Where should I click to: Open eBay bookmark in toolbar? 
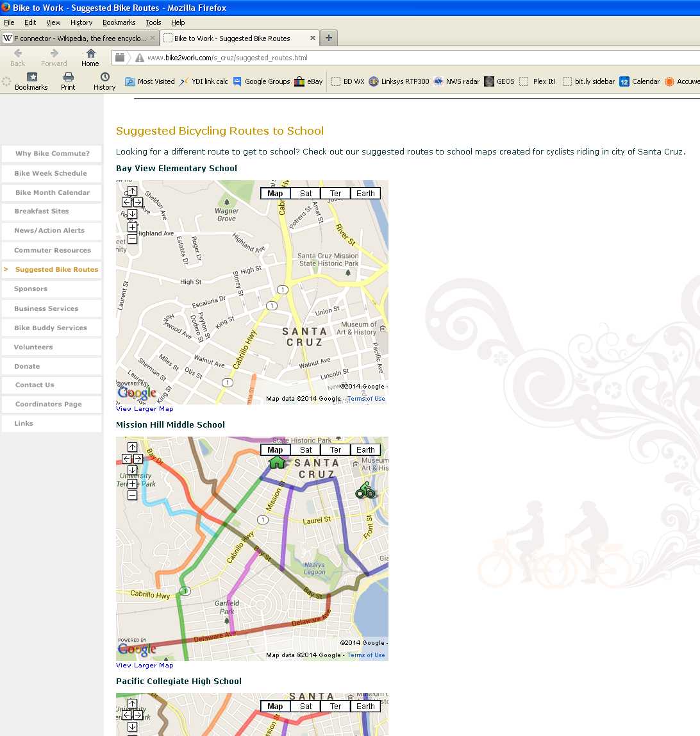pyautogui.click(x=308, y=81)
